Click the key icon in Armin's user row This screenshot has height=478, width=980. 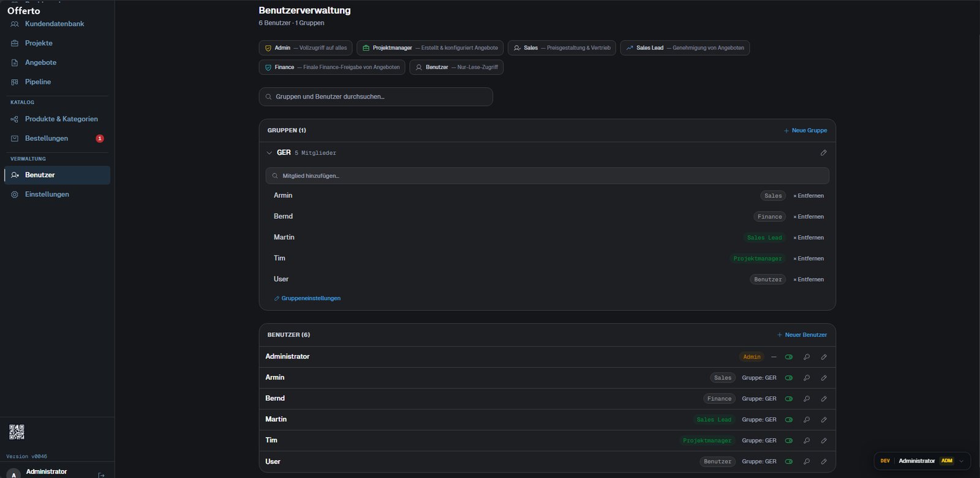807,378
